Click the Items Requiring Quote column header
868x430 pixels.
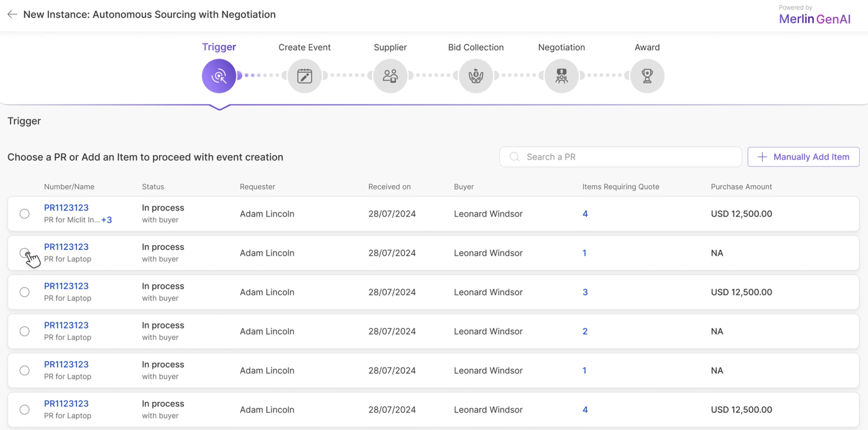621,187
